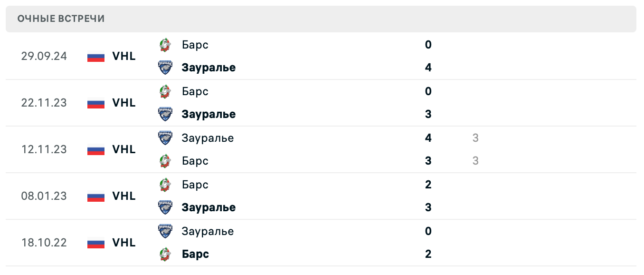The height and width of the screenshot is (275, 644).
Task: Click the Зауралье logo in the 18.10.22 match
Action: [x=165, y=231]
